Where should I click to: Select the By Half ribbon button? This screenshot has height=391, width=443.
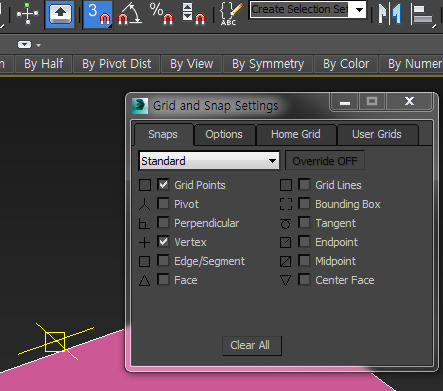pos(43,64)
